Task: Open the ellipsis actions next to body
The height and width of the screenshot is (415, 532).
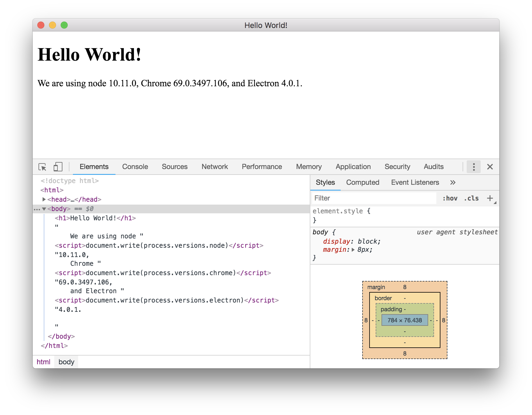Action: click(37, 209)
